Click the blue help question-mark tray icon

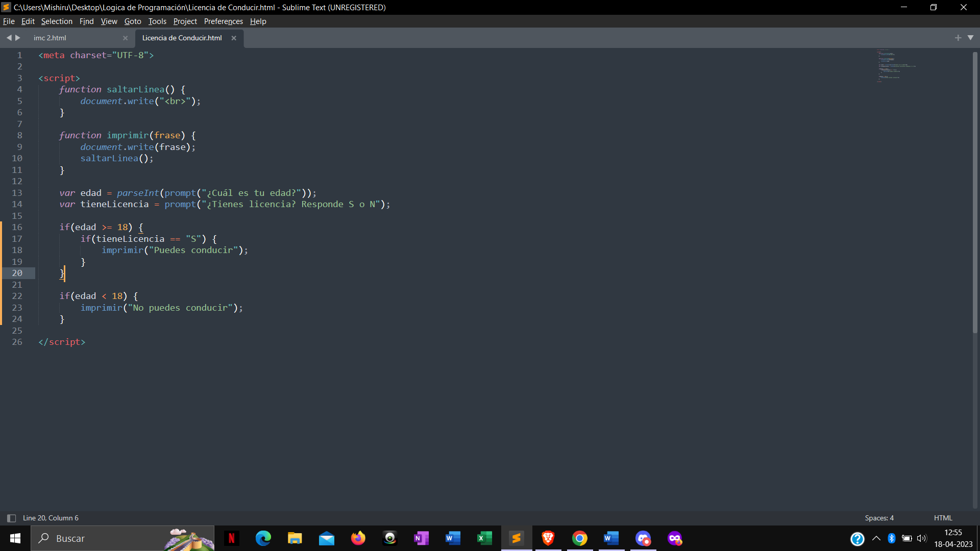tap(857, 539)
